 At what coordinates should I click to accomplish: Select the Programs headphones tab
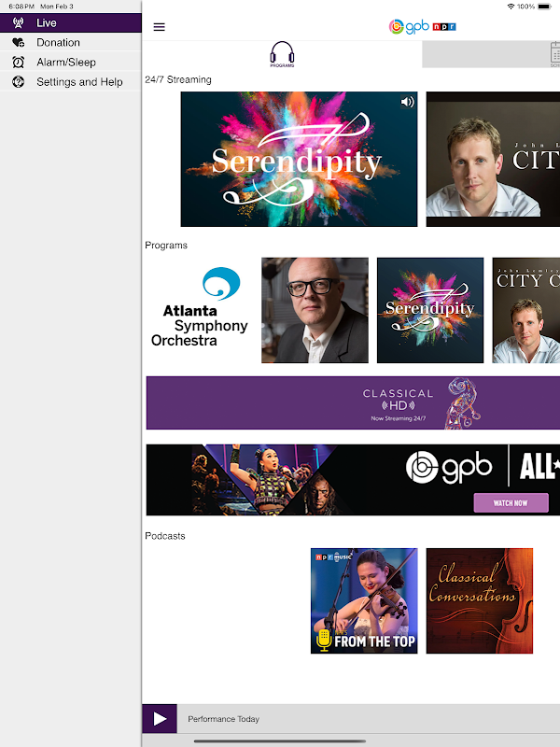point(282,54)
